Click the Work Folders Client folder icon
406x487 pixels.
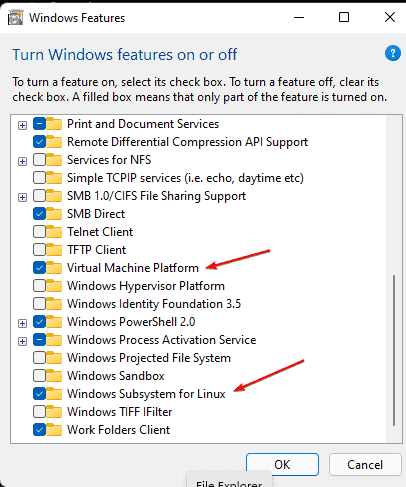54,430
